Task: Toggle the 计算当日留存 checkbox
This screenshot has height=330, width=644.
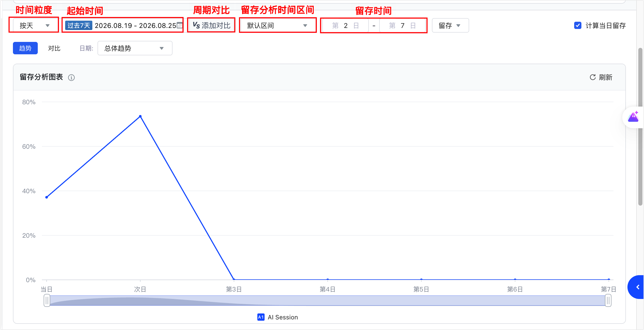Action: tap(578, 25)
